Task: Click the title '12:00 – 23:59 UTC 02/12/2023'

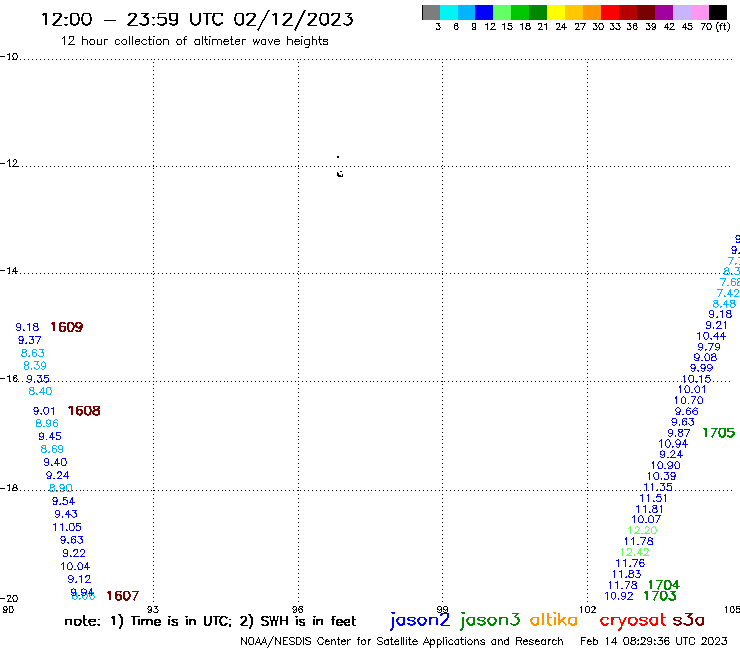Action: [197, 19]
